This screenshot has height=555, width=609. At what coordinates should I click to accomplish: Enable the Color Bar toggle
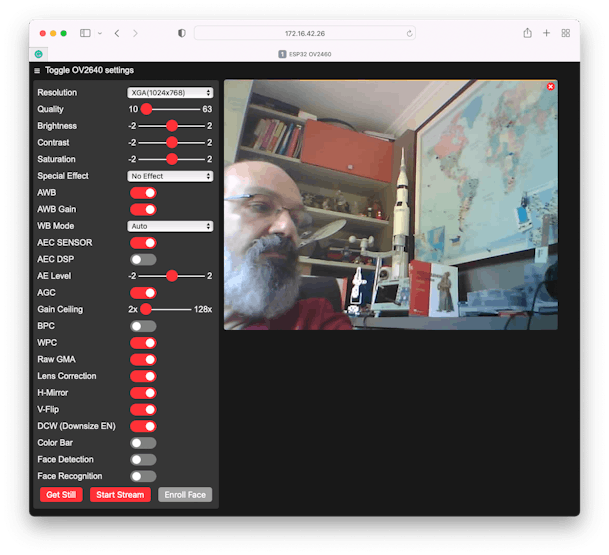(143, 443)
